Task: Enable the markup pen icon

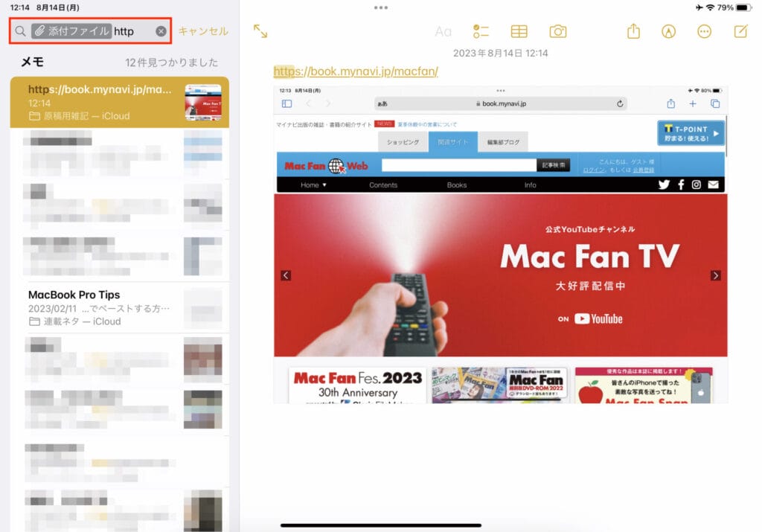Action: tap(669, 31)
